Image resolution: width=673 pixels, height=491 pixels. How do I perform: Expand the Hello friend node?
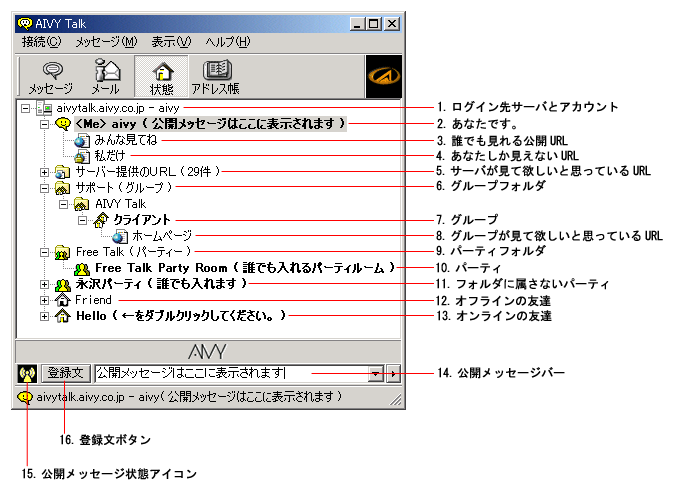coord(44,316)
